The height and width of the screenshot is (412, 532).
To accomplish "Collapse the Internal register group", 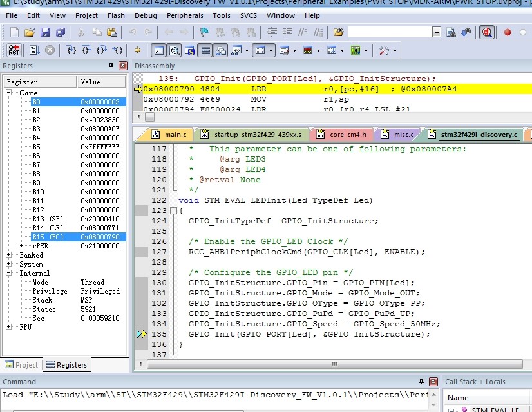I will [x=9, y=273].
